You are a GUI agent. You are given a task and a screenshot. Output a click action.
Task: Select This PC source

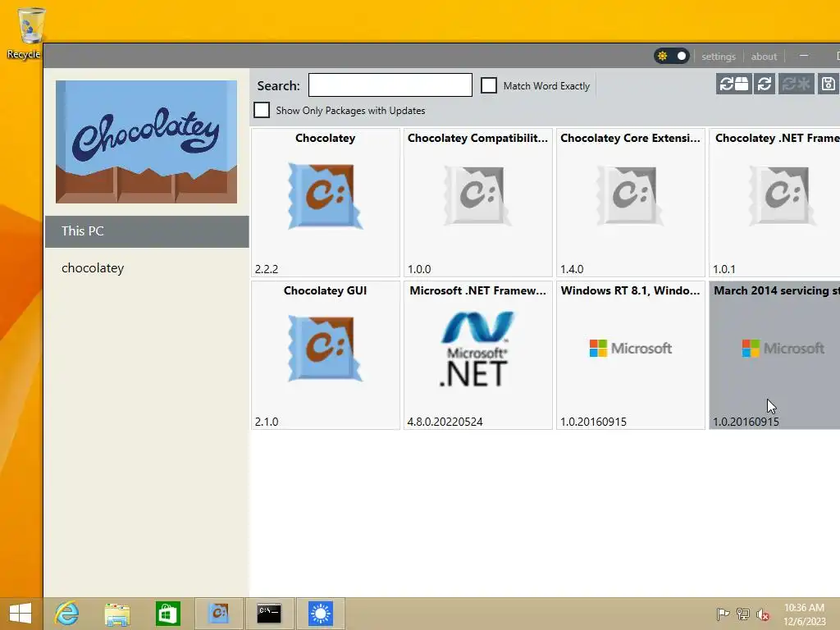(x=147, y=231)
